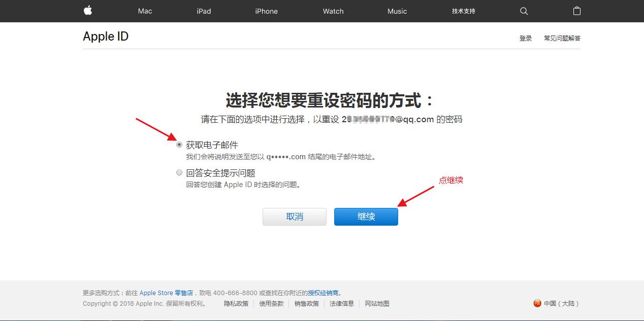Click the 中国（大陆）region link
Image resolution: width=644 pixels, height=321 pixels.
pos(561,303)
